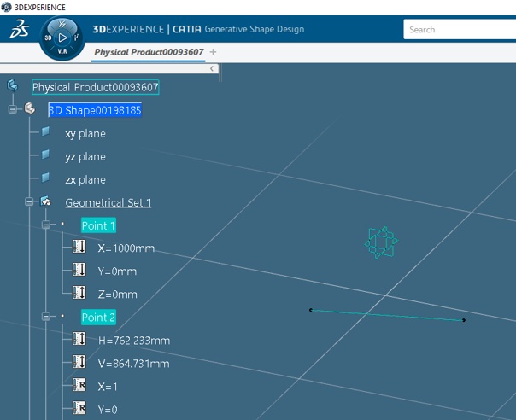
Task: Click the 3D quadrant of the compass
Action: 48,38
